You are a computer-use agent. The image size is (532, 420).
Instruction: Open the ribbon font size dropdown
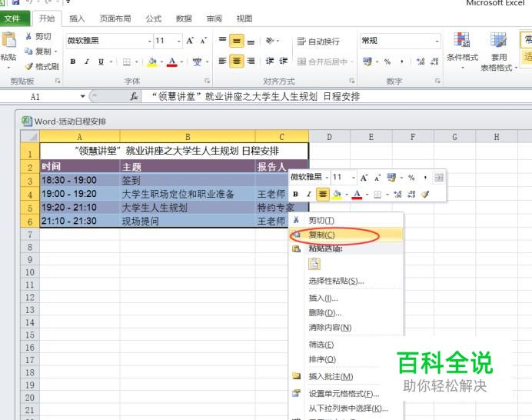(x=179, y=41)
